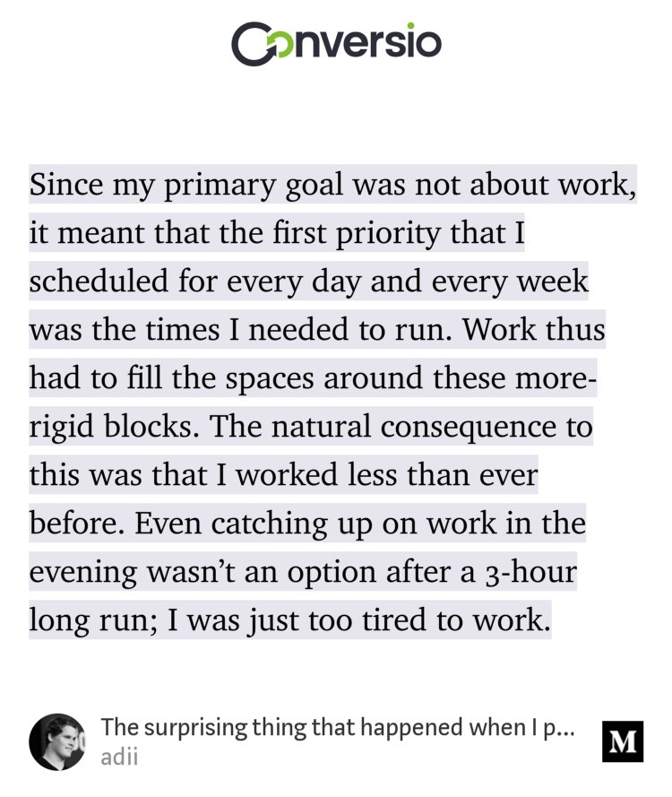Click the line starting "was the times I needed"

pos(316,329)
